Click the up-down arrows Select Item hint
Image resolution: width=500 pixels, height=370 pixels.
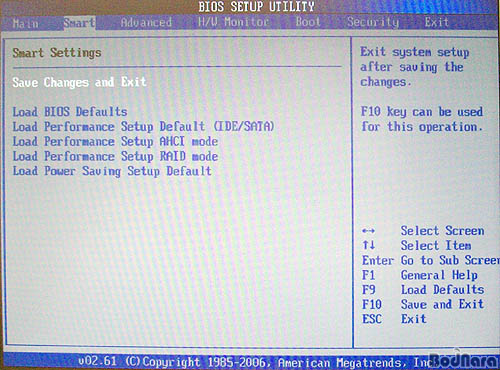tap(416, 246)
